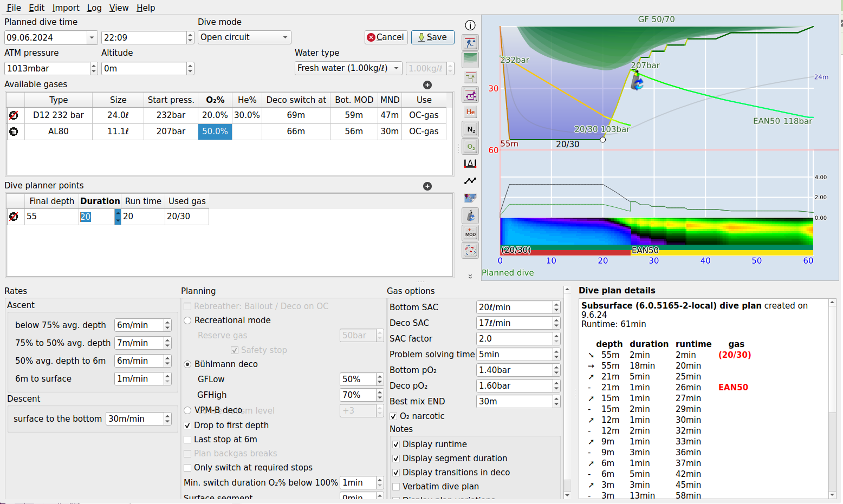The height and width of the screenshot is (504, 843).
Task: Click the Save button
Action: tap(432, 37)
